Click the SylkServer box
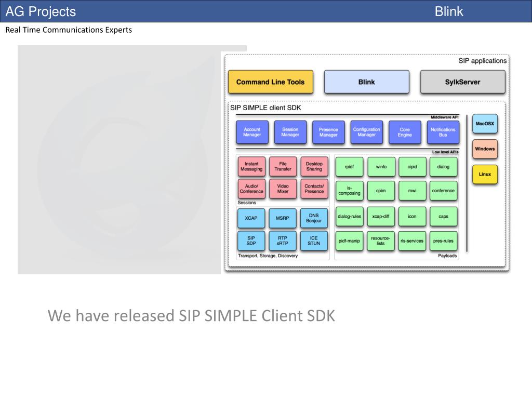This screenshot has height=399, width=532. (462, 82)
